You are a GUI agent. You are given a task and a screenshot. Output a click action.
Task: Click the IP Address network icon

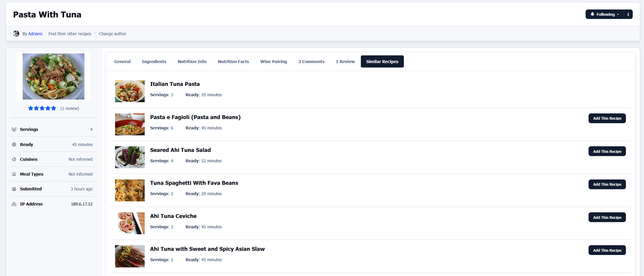click(14, 204)
